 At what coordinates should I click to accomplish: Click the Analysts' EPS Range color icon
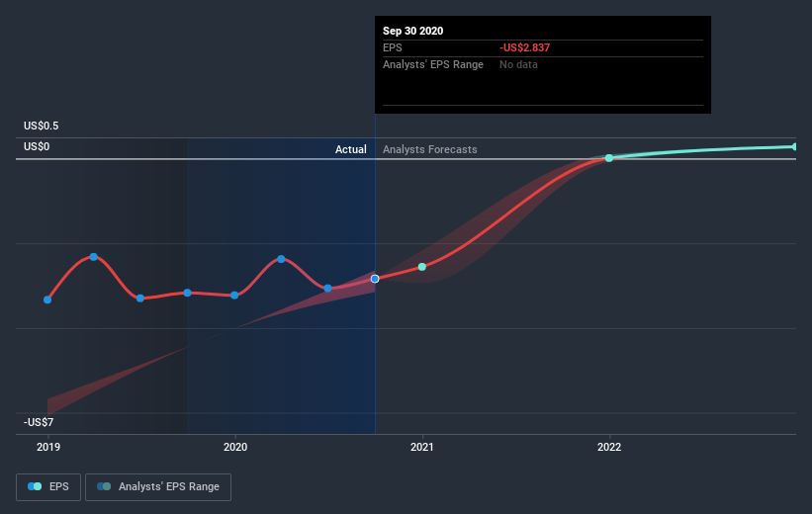click(x=104, y=486)
